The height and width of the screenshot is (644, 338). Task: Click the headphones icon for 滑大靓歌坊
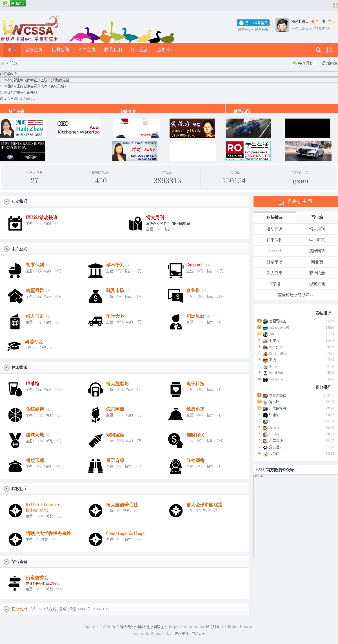coord(95,389)
